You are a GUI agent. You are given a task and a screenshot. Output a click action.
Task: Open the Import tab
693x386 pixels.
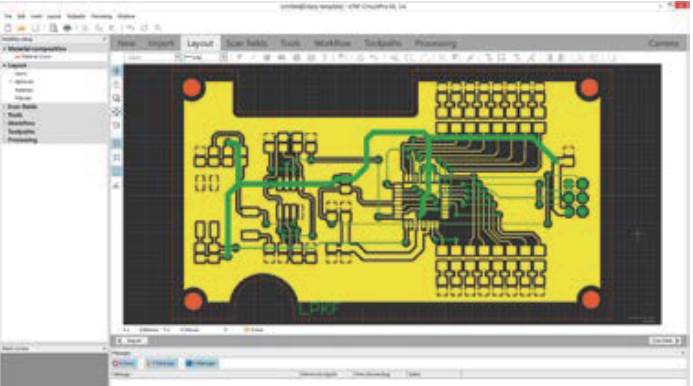point(160,43)
